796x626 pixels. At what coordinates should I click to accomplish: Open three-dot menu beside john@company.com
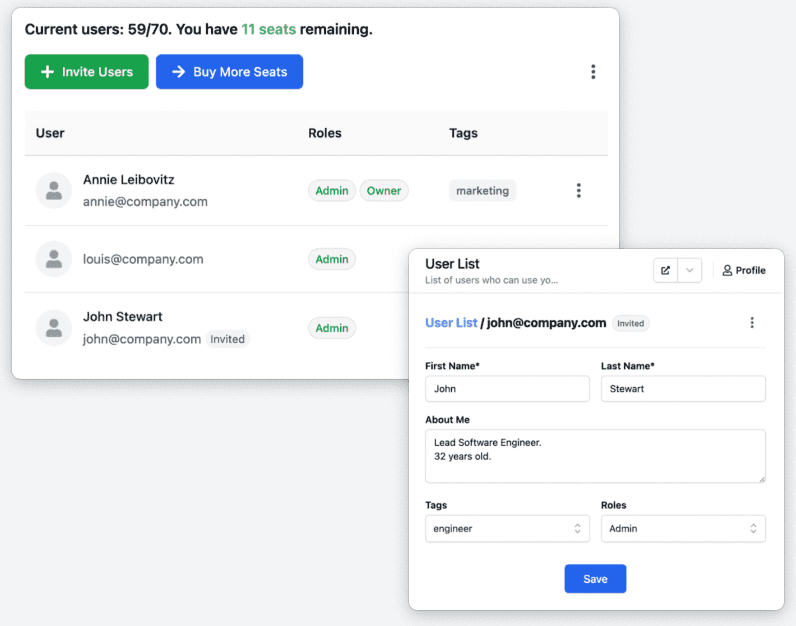(x=752, y=323)
